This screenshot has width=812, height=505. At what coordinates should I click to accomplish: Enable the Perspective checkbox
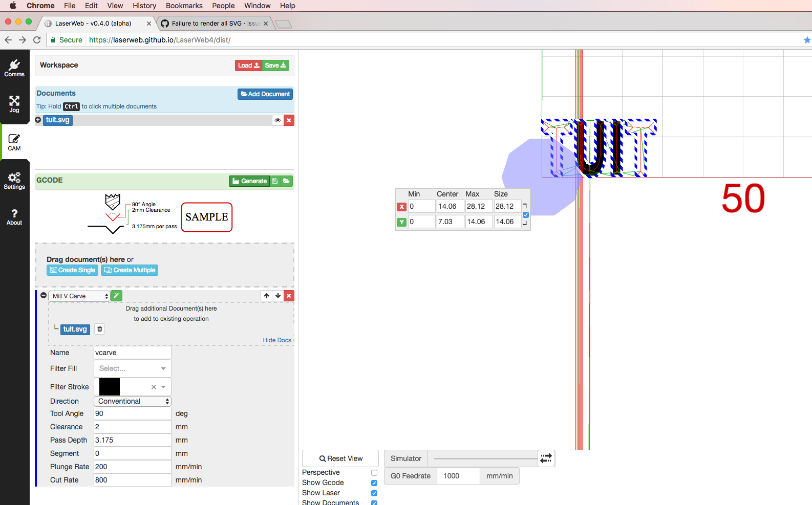pyautogui.click(x=374, y=473)
